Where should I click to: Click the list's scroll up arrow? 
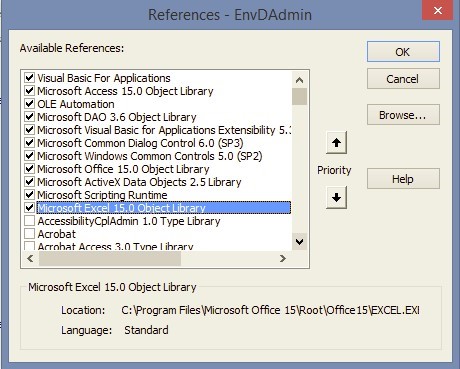point(299,80)
